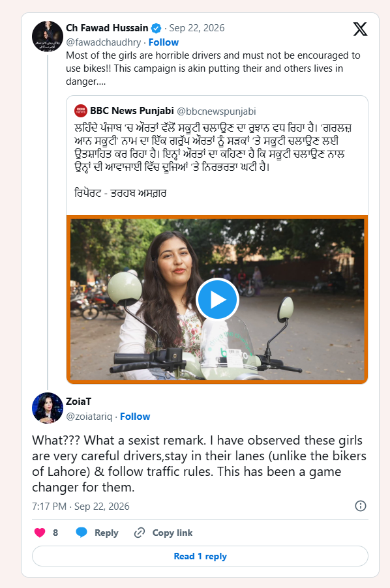Open the tweet info circle icon

(x=361, y=506)
